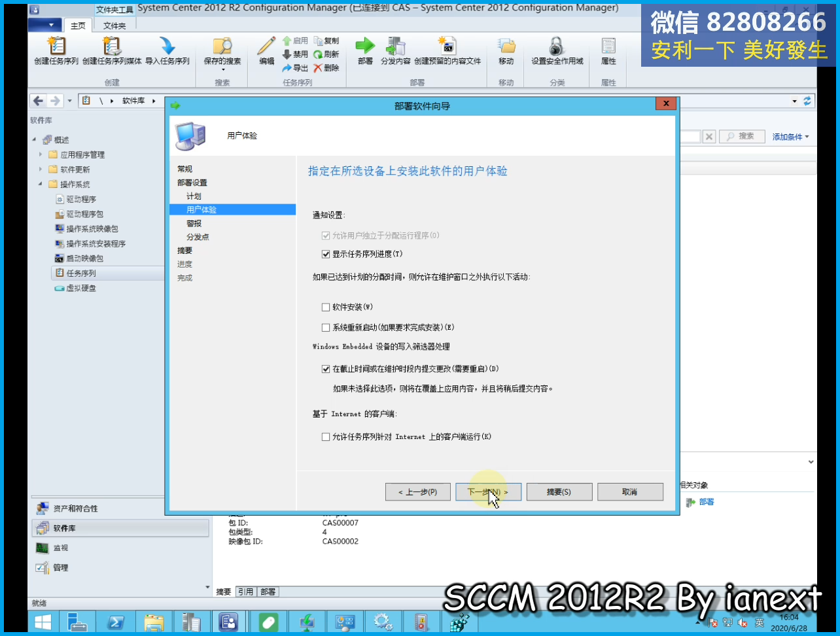The image size is (840, 636).
Task: Switch to the 引用 bottom tab
Action: click(x=245, y=592)
